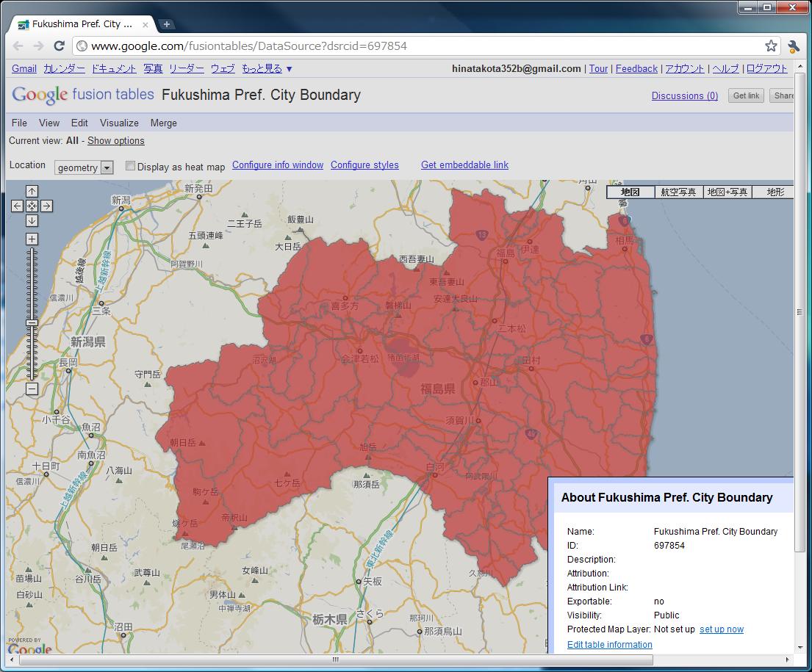Click Get embeddable link

[464, 165]
